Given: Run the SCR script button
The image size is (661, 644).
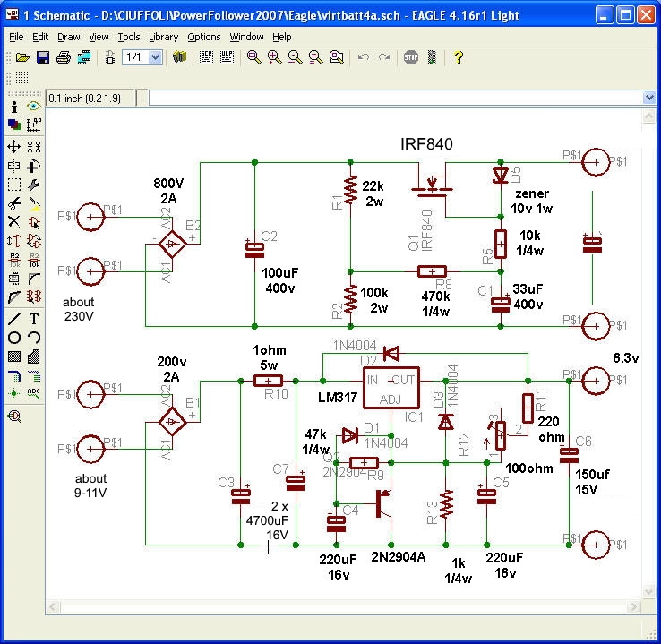Looking at the screenshot, I should tap(206, 57).
